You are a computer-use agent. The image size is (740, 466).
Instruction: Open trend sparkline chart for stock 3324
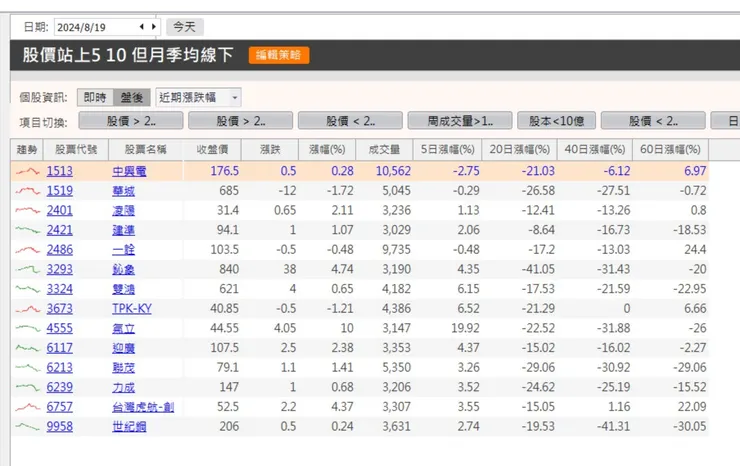[27, 289]
